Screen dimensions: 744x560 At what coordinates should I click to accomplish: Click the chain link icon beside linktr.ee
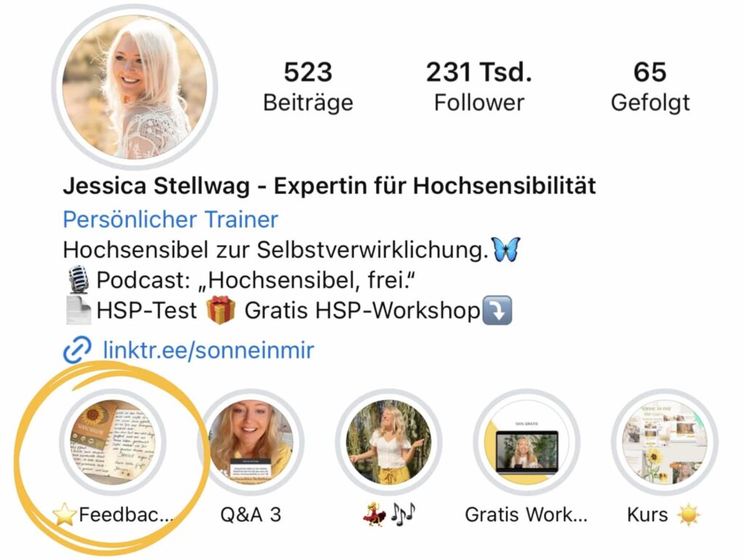pyautogui.click(x=77, y=350)
